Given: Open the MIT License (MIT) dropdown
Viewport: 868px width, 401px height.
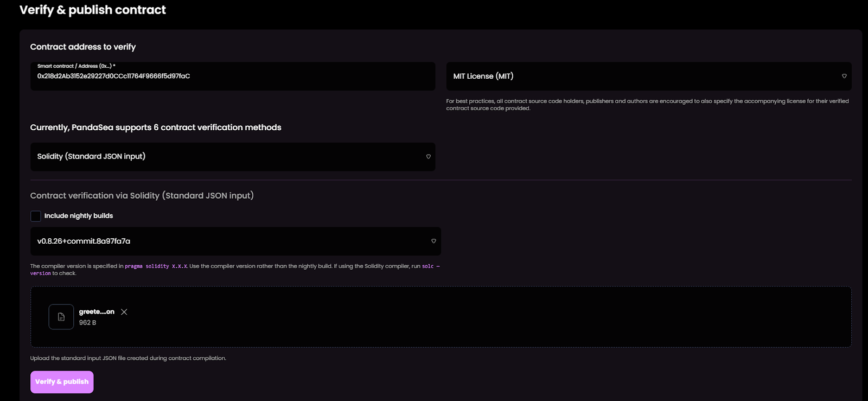Looking at the screenshot, I should [648, 77].
